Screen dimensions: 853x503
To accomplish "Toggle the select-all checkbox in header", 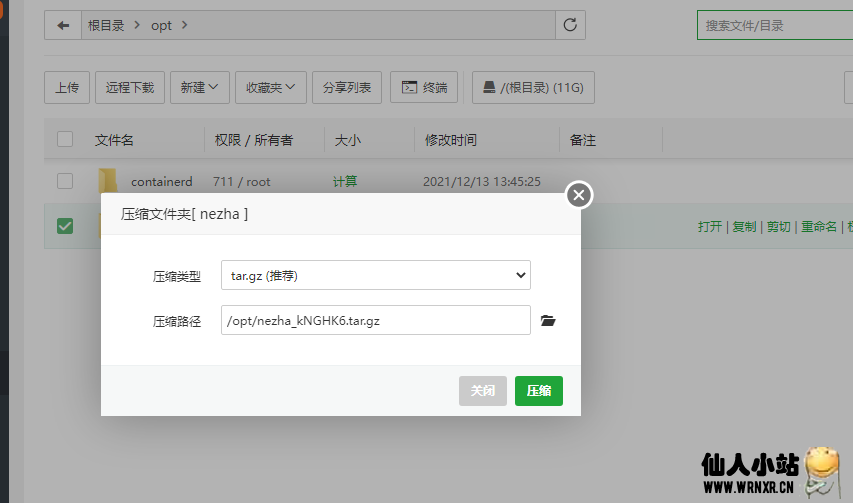I will click(65, 139).
